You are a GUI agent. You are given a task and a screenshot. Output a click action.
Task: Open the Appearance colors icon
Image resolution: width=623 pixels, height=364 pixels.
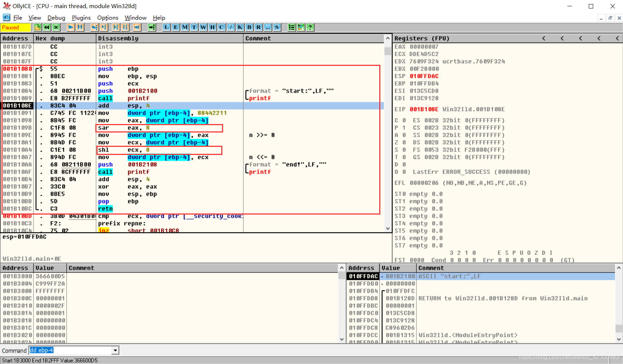[301, 27]
